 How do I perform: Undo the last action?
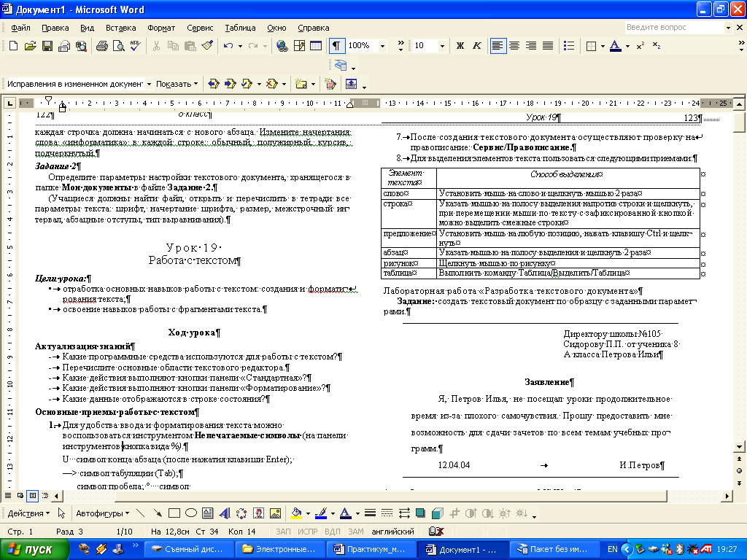(228, 46)
